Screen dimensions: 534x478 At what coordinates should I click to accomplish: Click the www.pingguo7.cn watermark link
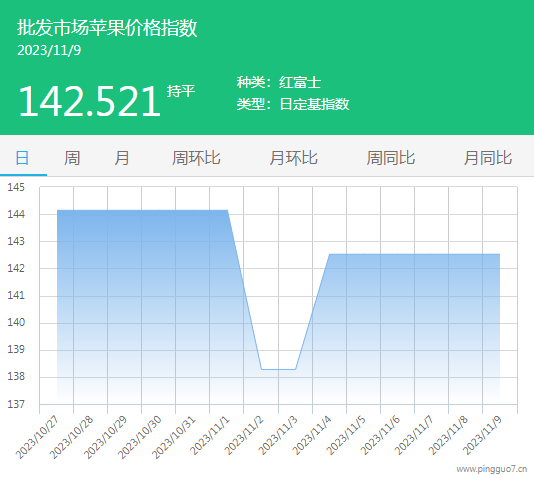coord(491,469)
